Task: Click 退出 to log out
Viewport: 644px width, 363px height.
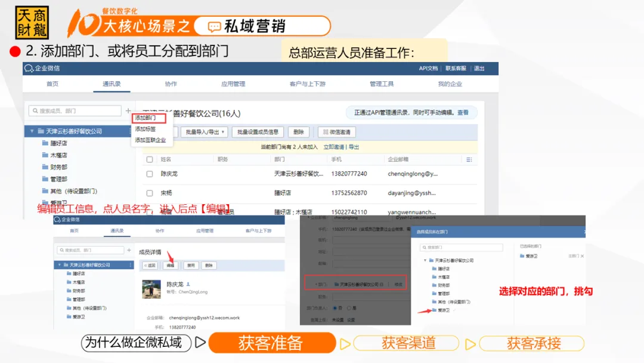Action: pyautogui.click(x=479, y=68)
